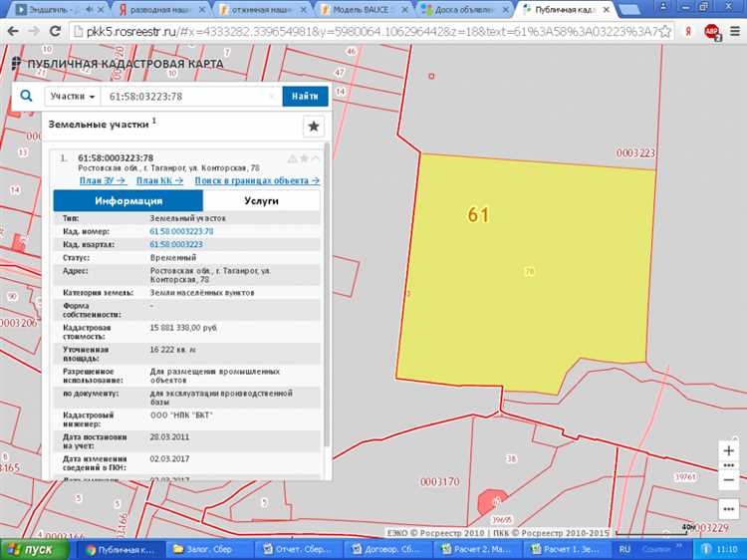
Task: Open taskbar item Расчет 1. Зе
Action: 567,549
